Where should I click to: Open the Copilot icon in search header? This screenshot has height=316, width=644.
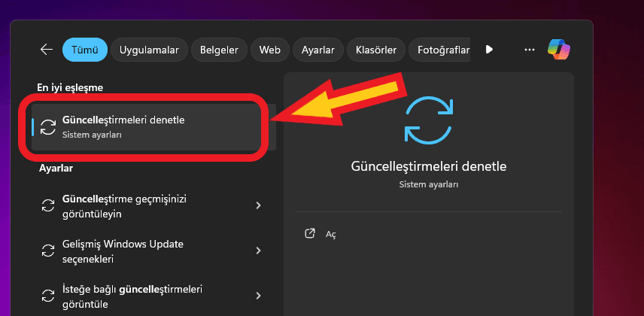coord(559,50)
